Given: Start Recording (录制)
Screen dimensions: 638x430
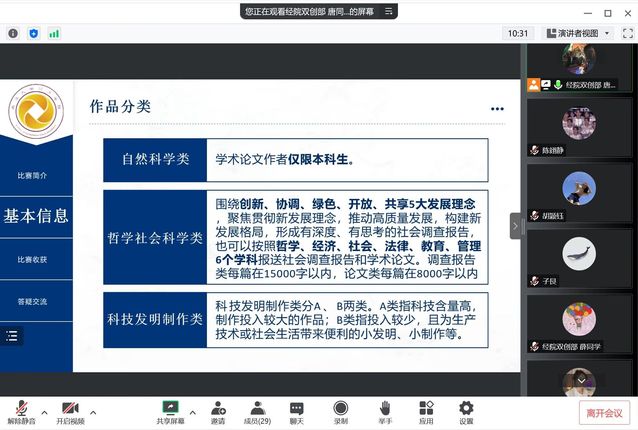Looking at the screenshot, I should (x=341, y=410).
